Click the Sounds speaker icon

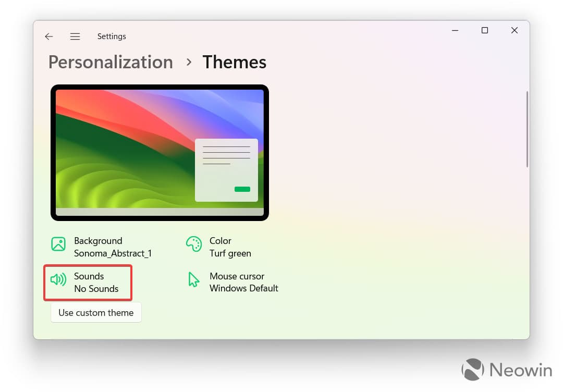58,280
